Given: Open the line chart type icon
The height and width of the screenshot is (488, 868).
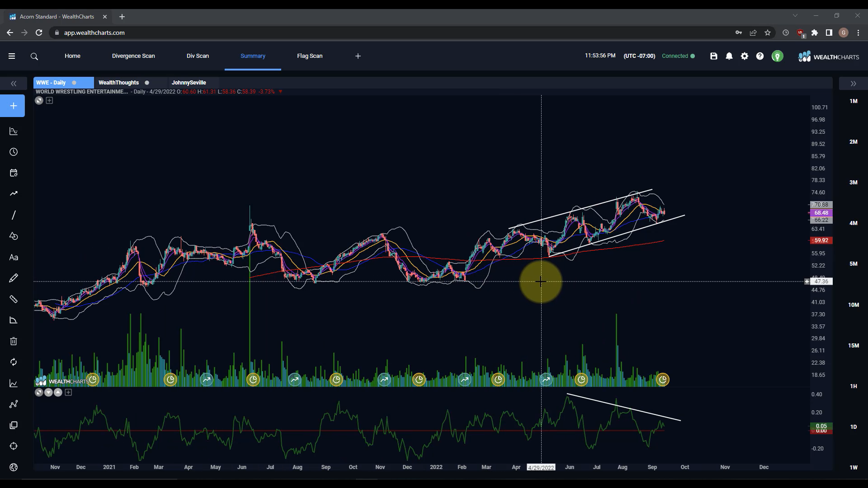Looking at the screenshot, I should (x=14, y=383).
